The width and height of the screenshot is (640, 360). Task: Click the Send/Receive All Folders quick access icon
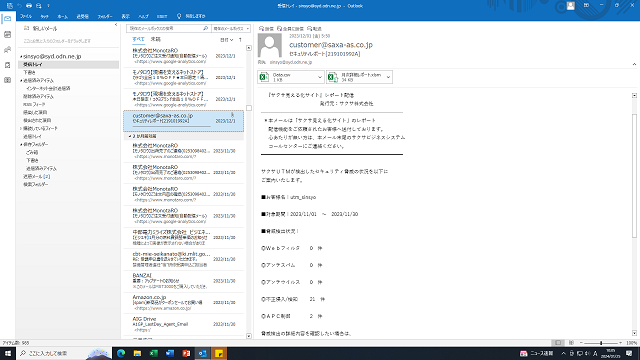tap(9, 6)
